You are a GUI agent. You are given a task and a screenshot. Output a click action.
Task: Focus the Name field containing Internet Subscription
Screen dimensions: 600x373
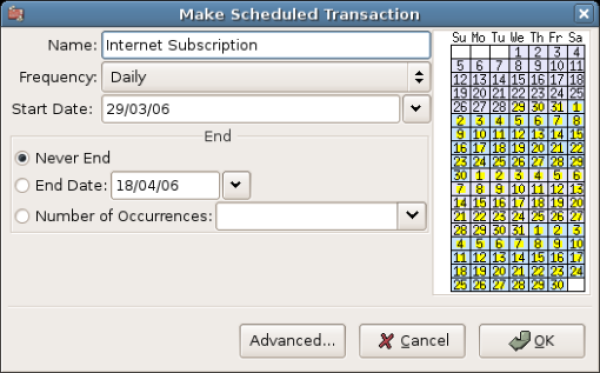tap(266, 45)
